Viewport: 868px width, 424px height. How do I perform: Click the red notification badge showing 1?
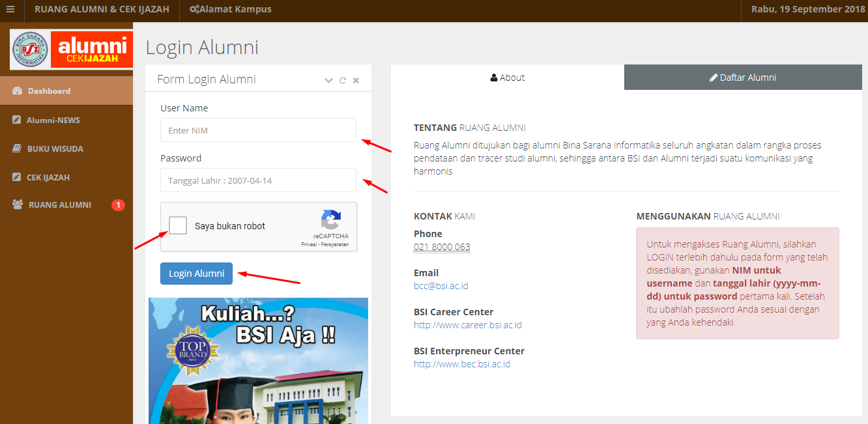118,205
